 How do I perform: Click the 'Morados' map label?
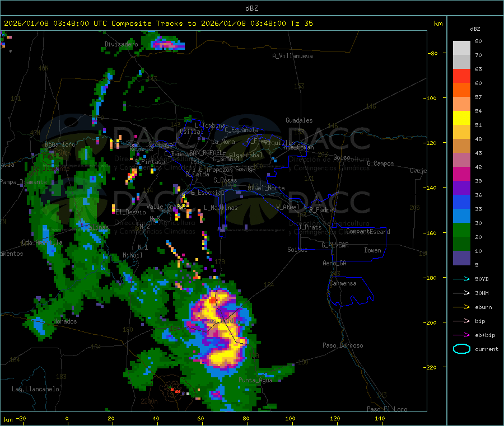point(66,321)
